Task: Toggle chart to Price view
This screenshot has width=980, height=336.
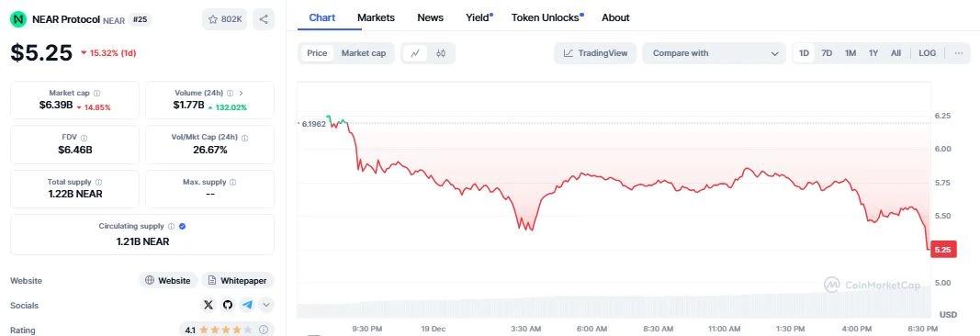Action: [317, 53]
